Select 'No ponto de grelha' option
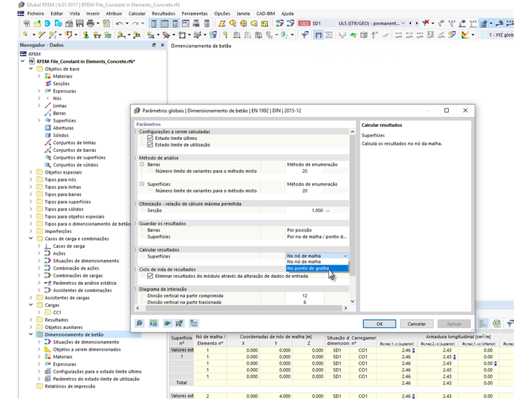The width and height of the screenshot is (532, 399). [x=317, y=268]
